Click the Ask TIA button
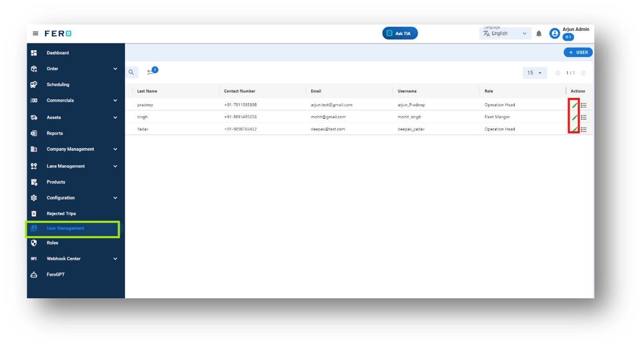The image size is (644, 348). pos(400,33)
